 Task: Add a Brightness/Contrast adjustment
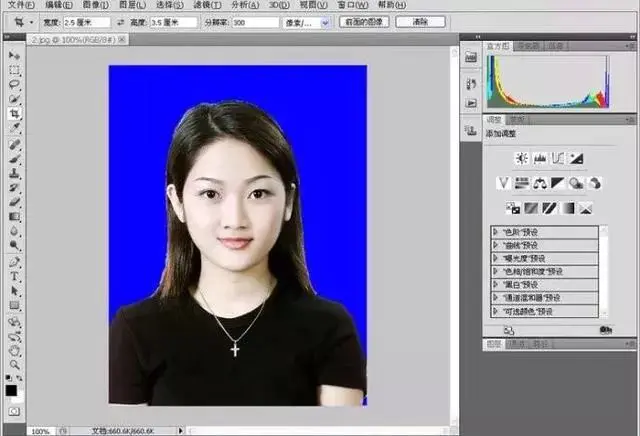point(521,158)
